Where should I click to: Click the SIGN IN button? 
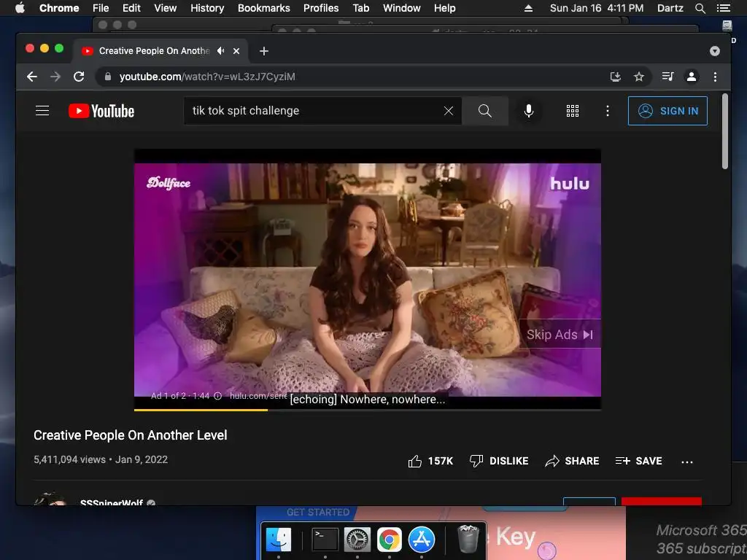click(x=667, y=111)
